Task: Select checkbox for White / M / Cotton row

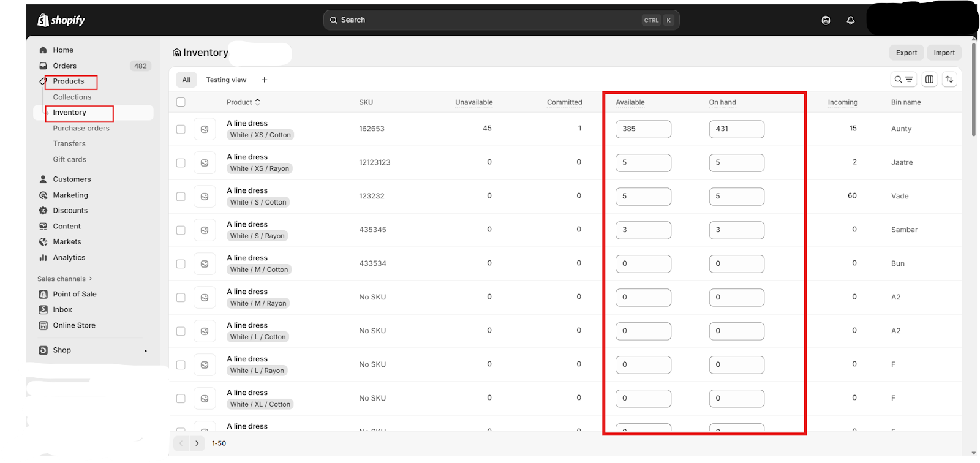Action: pos(181,264)
